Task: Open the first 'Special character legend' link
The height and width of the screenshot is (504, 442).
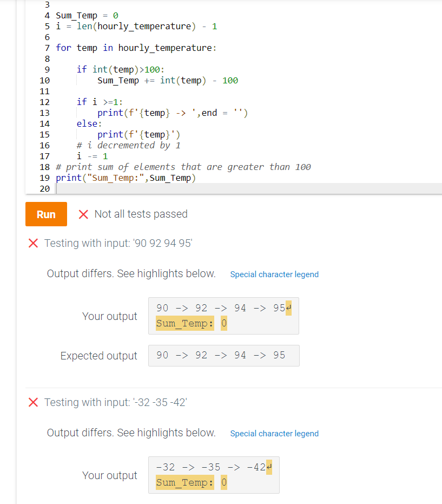Action: point(274,274)
